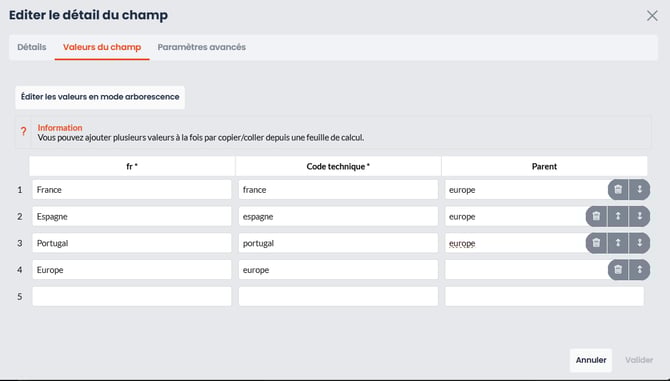
Task: Delete the Portugal row with trash icon
Action: tap(596, 243)
